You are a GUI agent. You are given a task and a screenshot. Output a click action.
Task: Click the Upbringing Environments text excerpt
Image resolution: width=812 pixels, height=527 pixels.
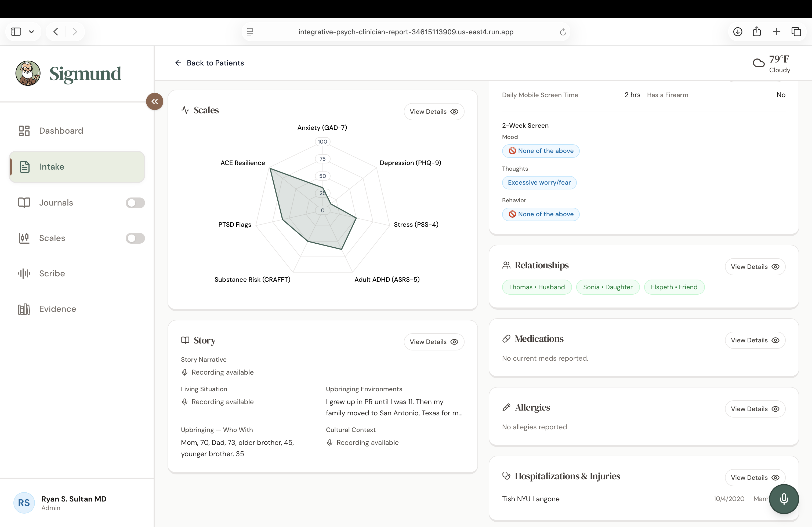(x=394, y=407)
